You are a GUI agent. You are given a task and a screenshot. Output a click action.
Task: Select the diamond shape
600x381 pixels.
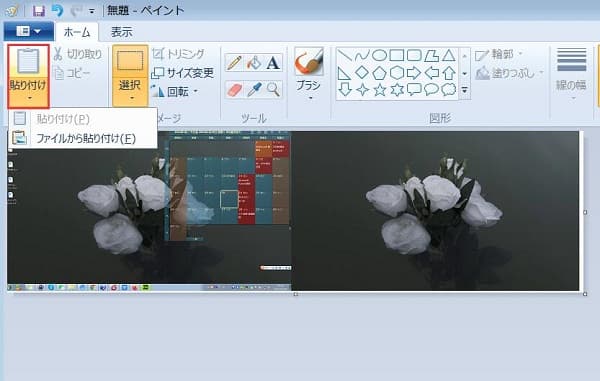coord(362,73)
